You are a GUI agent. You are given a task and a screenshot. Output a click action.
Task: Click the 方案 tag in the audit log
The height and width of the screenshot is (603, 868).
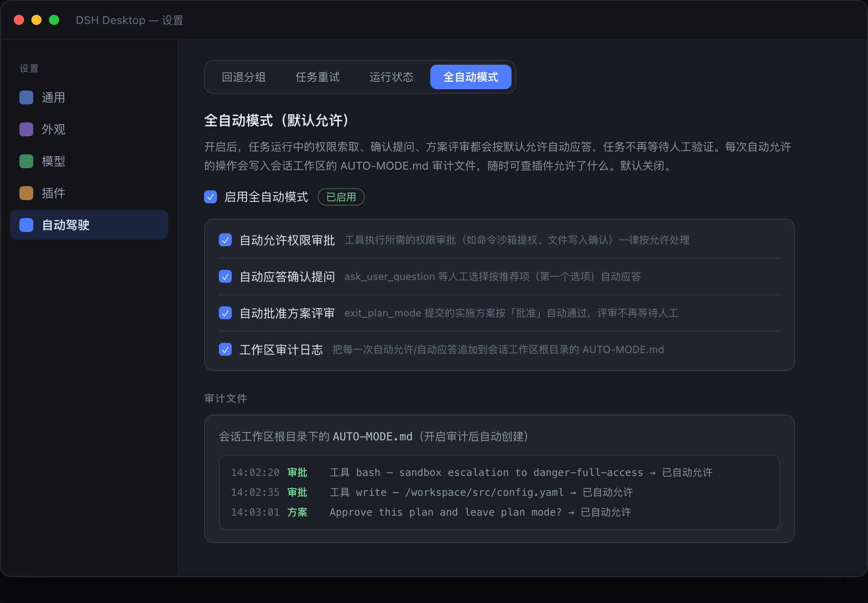coord(297,512)
